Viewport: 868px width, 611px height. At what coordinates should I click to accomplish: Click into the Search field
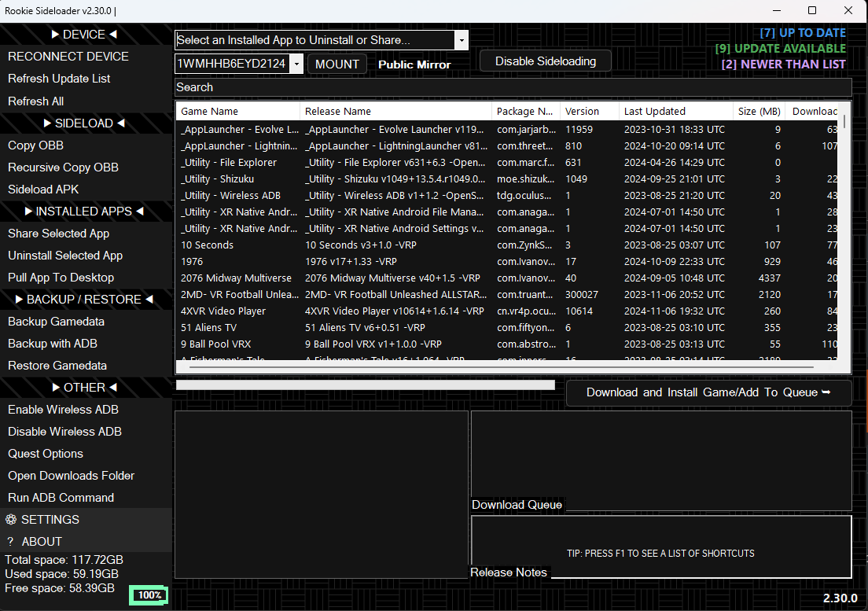click(x=513, y=87)
